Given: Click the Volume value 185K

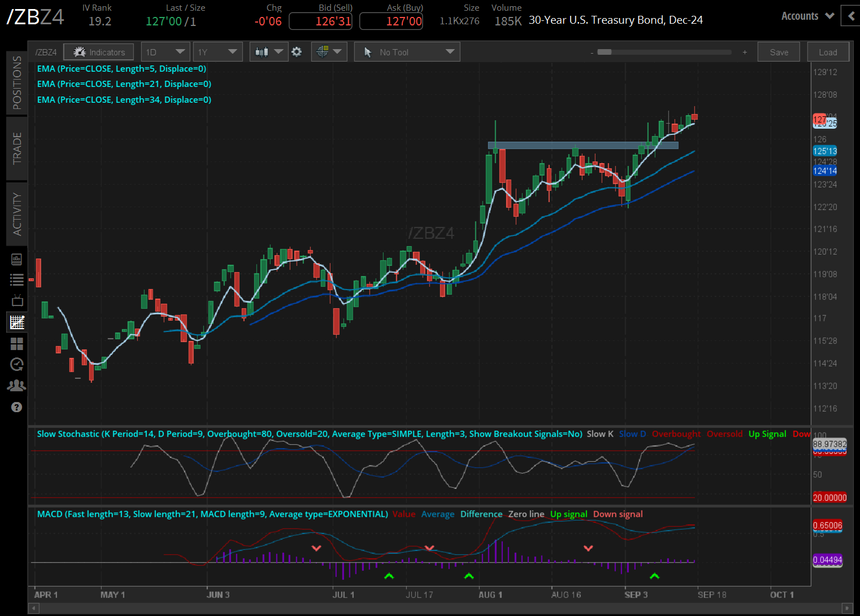Looking at the screenshot, I should click(x=508, y=21).
